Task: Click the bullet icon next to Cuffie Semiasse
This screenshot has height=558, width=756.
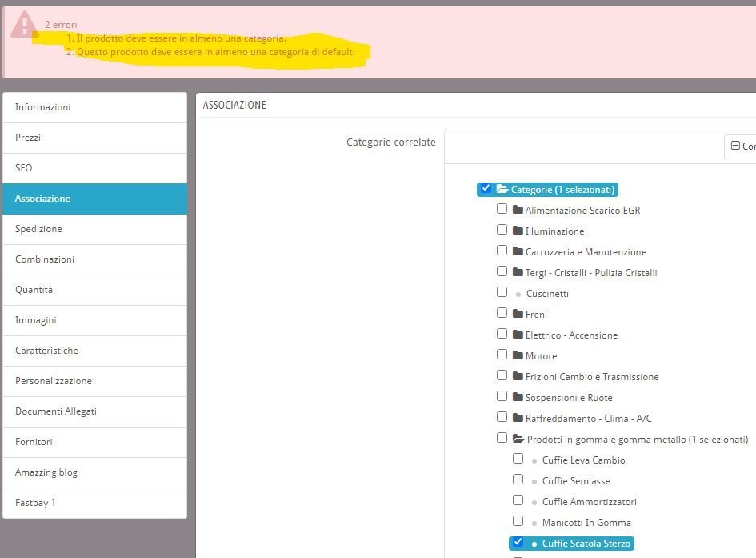Action: 534,482
